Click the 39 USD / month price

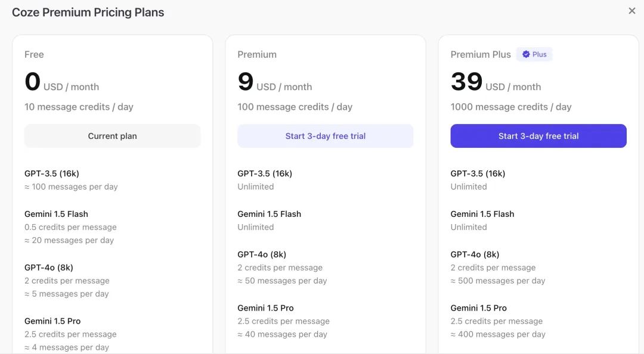tap(496, 83)
